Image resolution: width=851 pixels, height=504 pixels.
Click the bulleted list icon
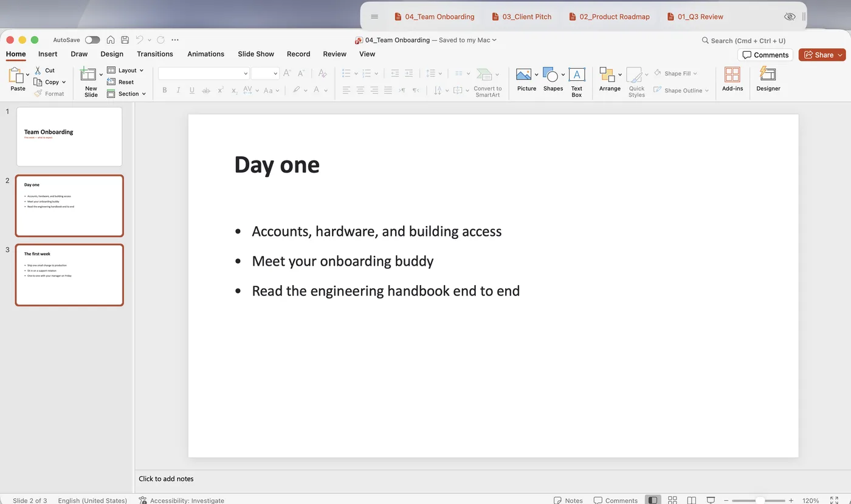tap(346, 73)
